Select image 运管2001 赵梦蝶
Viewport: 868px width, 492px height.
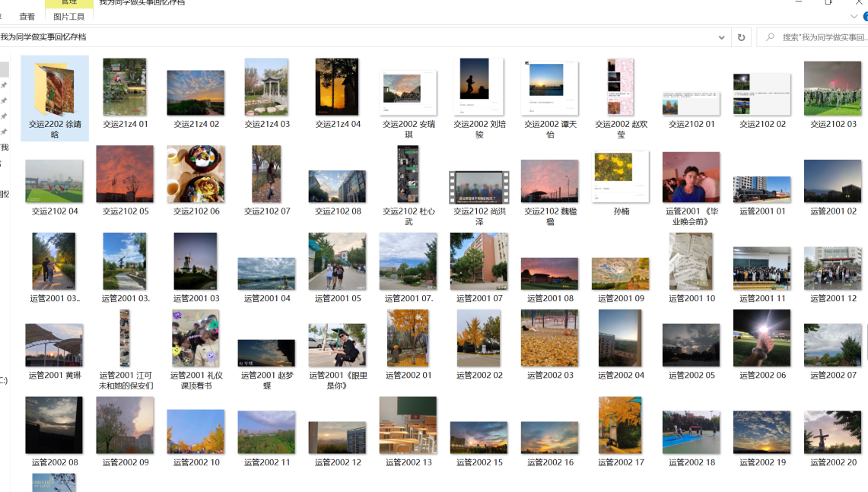[267, 354]
